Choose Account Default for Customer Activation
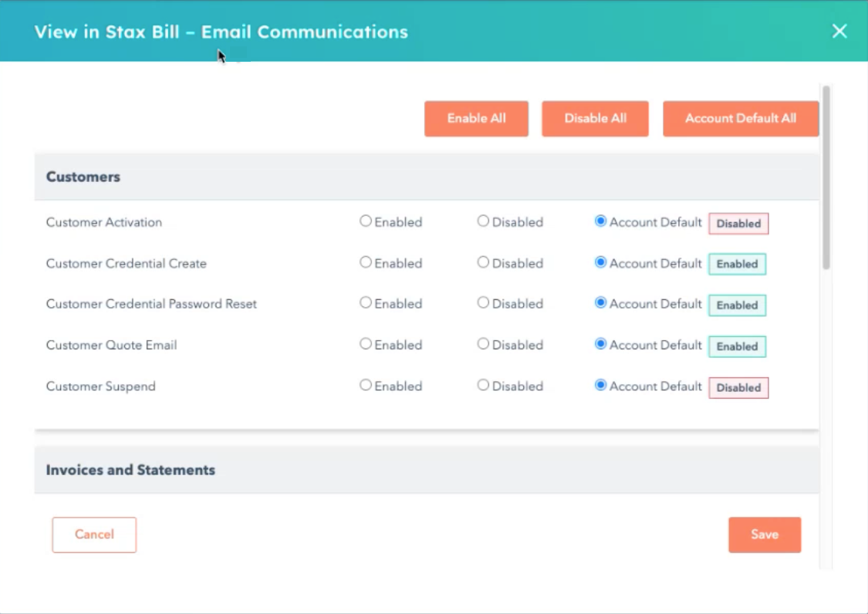868x614 pixels. [x=600, y=221]
